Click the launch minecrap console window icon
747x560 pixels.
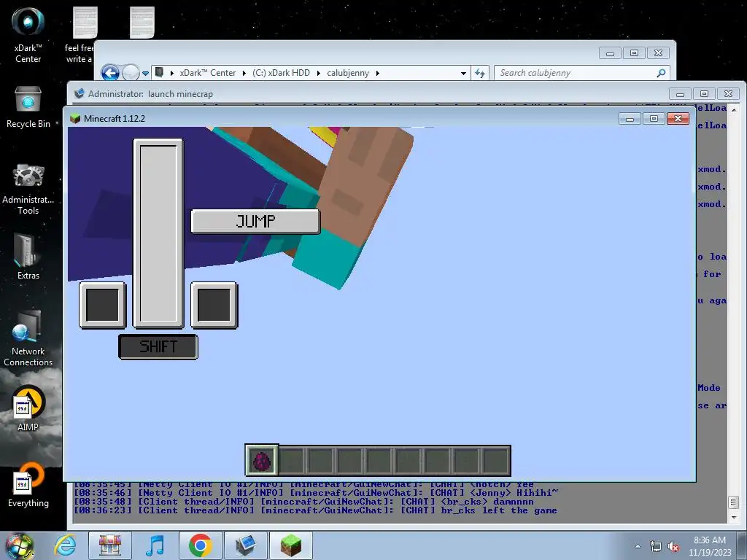coord(79,93)
